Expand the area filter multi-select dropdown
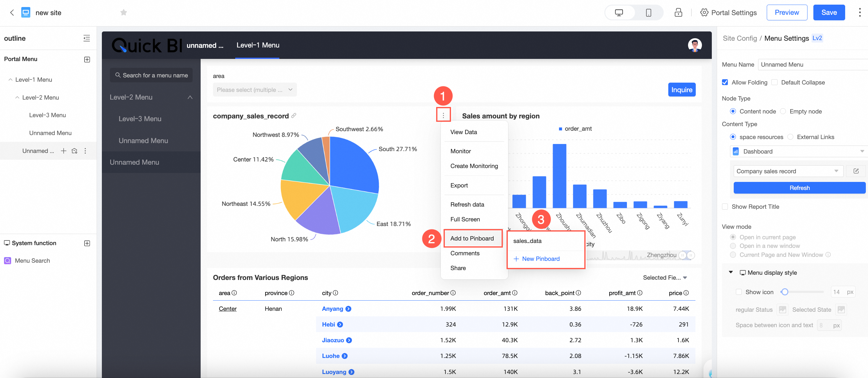Viewport: 868px width, 378px height. (x=254, y=90)
